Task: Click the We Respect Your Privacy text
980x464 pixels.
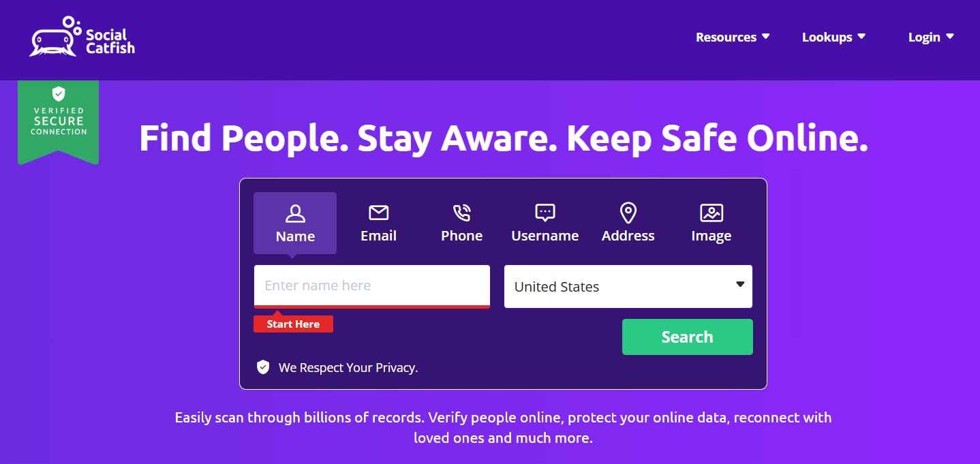Action: point(348,368)
